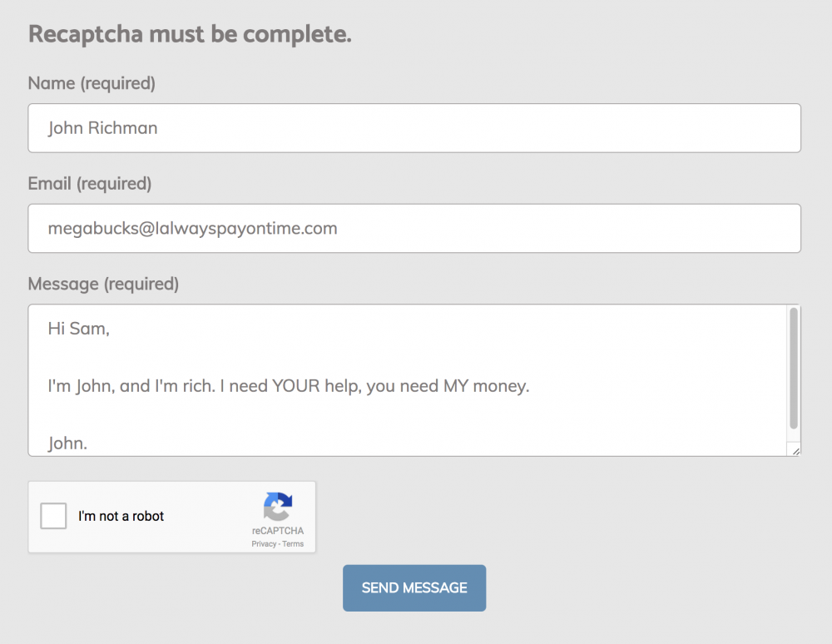Click the Message textarea resize handle
Viewport: 832px width, 644px height.
coord(795,450)
